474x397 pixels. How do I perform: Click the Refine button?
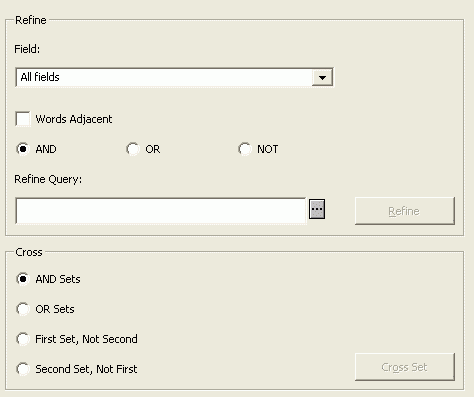click(x=405, y=211)
